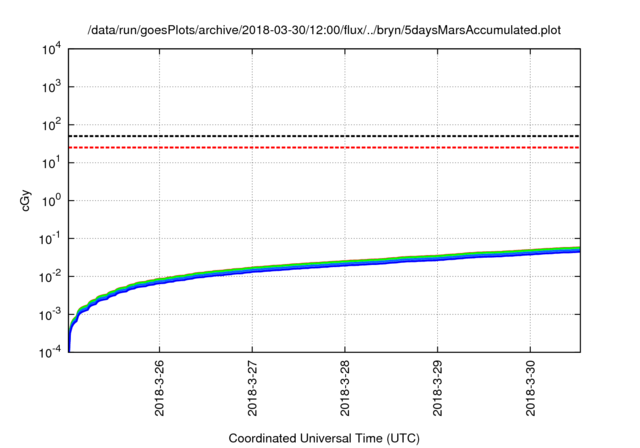Click the 2018-3-27 date tick label
This screenshot has height=448, width=640.
[x=252, y=388]
